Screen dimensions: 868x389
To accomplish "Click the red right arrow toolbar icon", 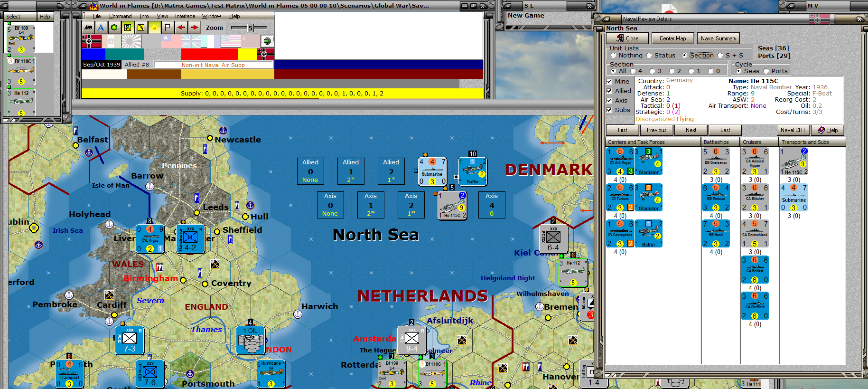I will point(195,28).
